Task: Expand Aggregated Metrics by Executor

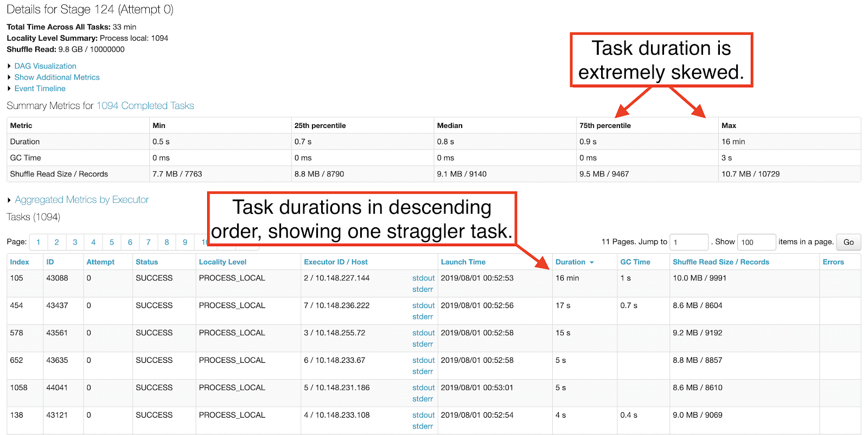Action: [x=81, y=200]
